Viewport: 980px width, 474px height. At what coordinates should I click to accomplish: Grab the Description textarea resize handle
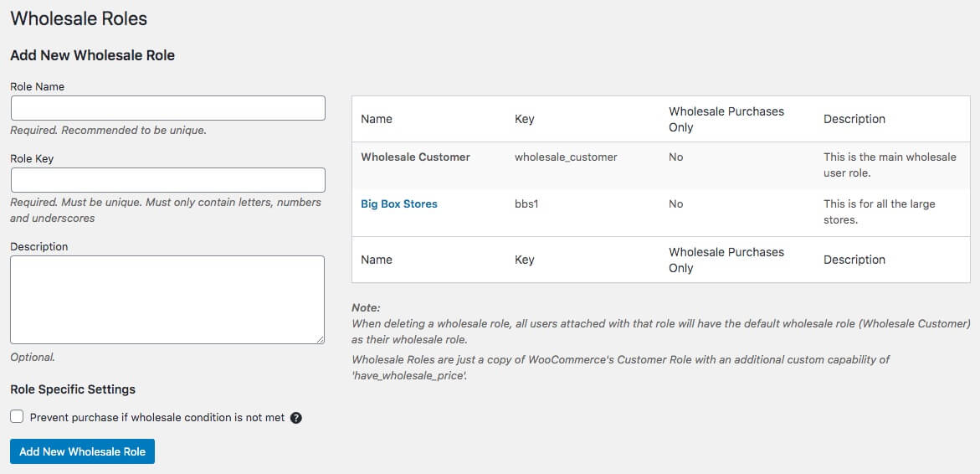pos(320,339)
